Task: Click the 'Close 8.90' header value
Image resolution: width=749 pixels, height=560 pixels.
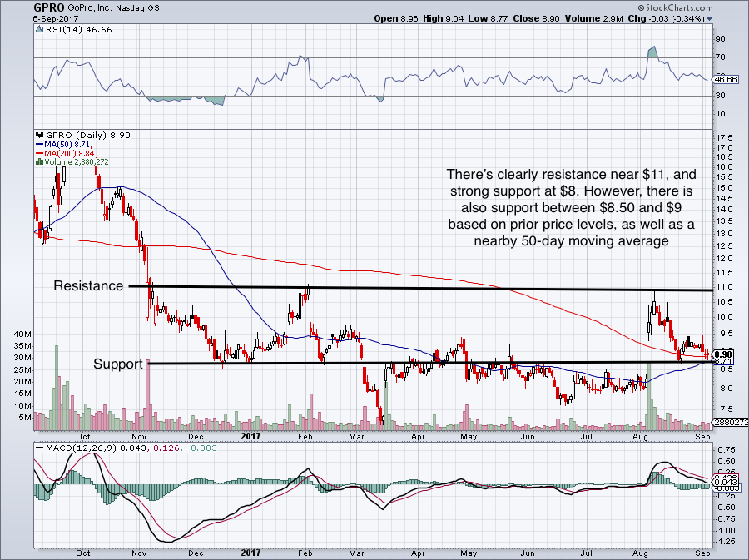Action: 537,18
